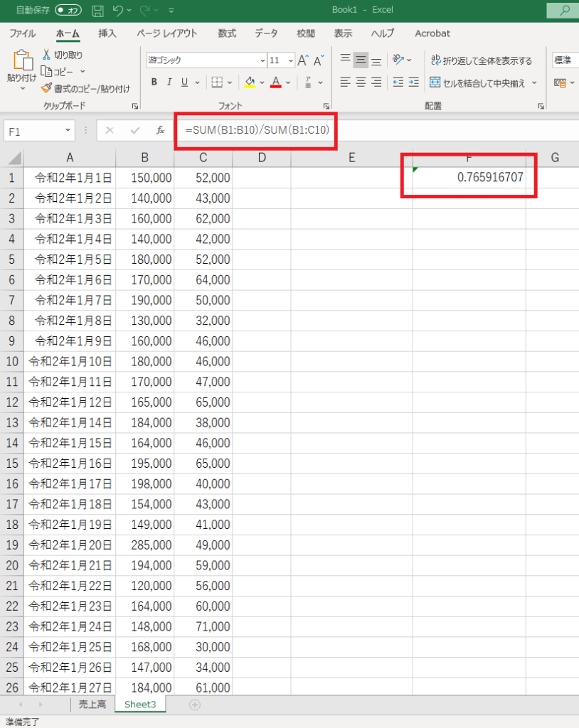579x728 pixels.
Task: Click セルを結合して中央揃え merge button
Action: click(x=478, y=82)
